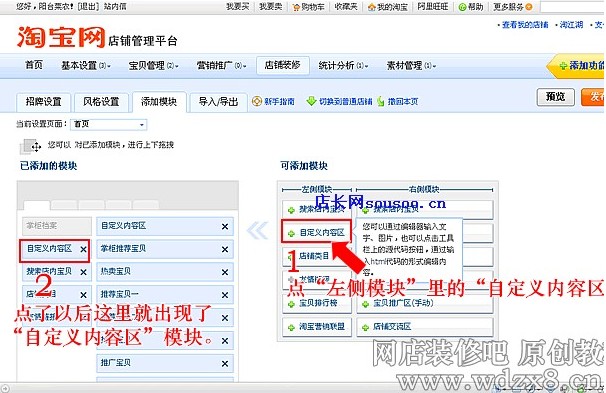Remove the 掌柜推荐宝贝 module
Screen dimensions: 606x393
click(225, 250)
